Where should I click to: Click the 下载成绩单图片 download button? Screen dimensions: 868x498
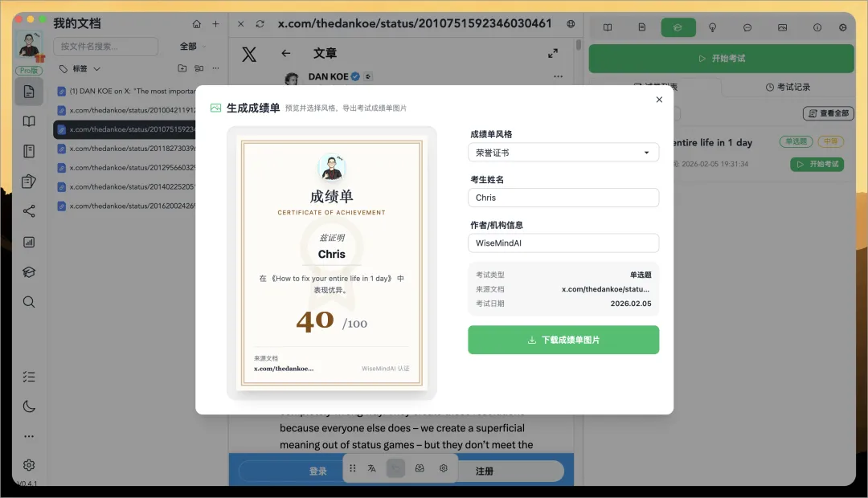(x=563, y=340)
